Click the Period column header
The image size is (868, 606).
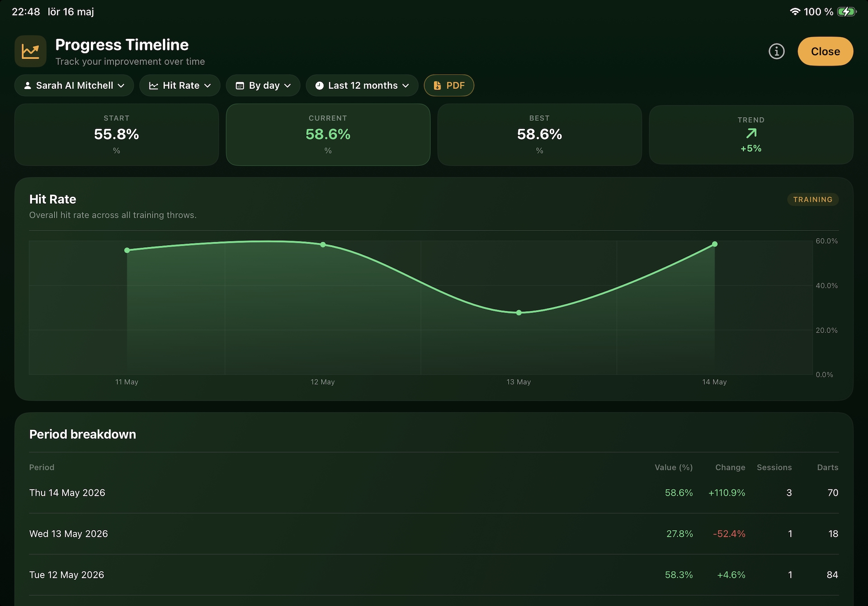[x=42, y=467]
